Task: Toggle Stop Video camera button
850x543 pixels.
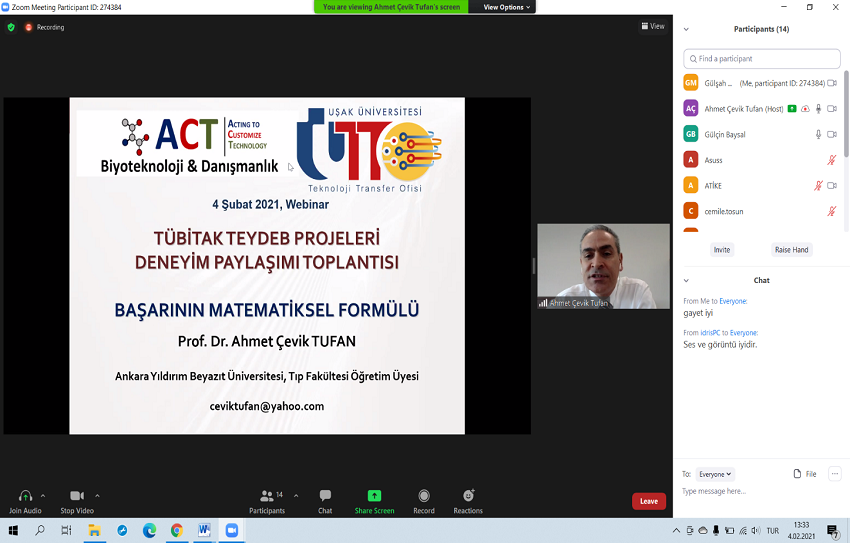Action: 77,496
